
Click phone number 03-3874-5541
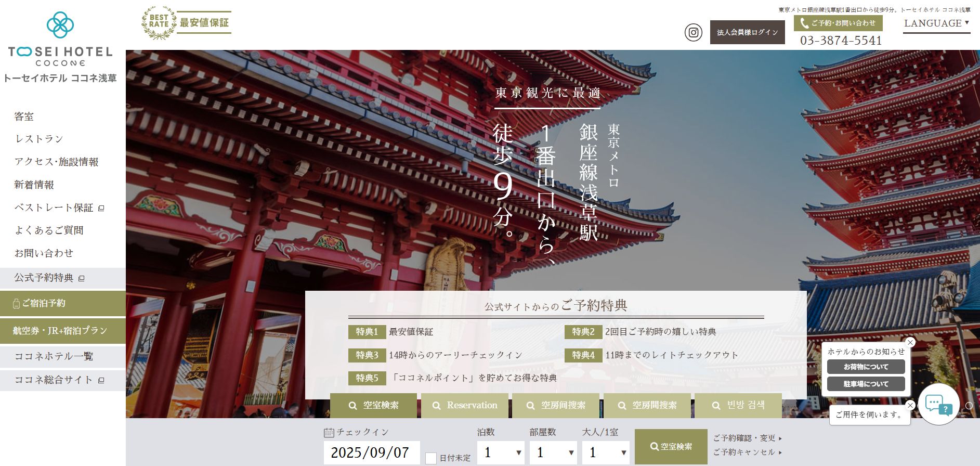coord(841,41)
